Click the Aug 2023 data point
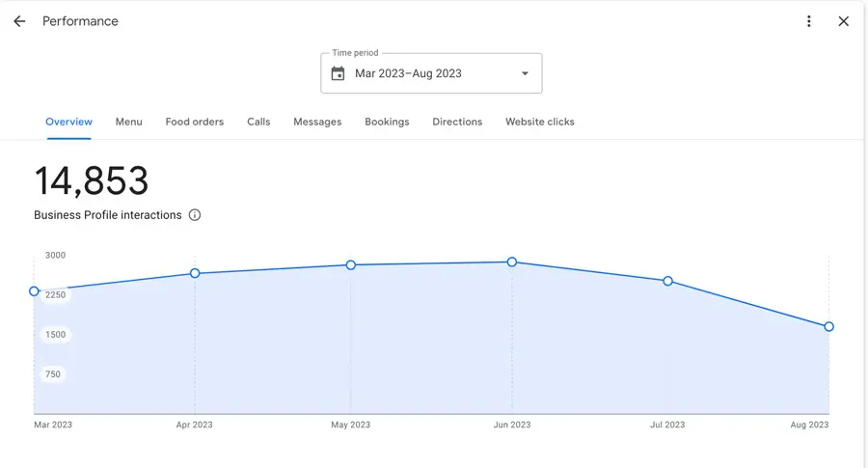868x468 pixels. click(828, 327)
